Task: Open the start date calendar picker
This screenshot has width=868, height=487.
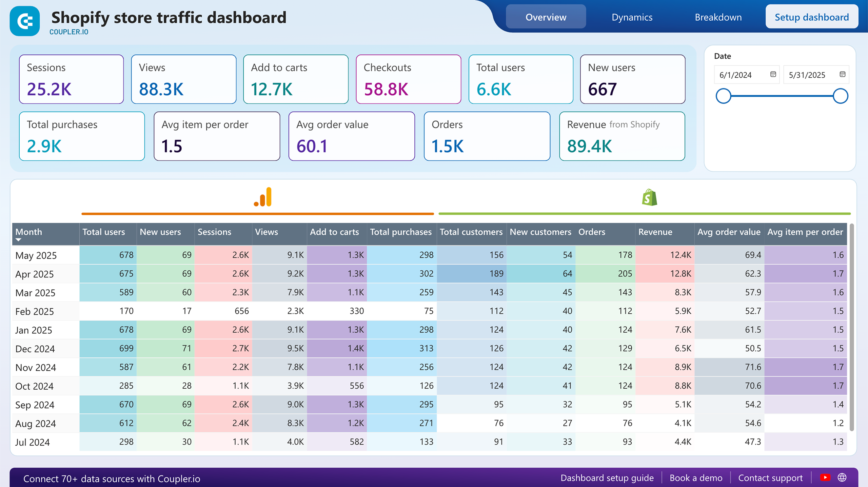Action: pos(773,75)
